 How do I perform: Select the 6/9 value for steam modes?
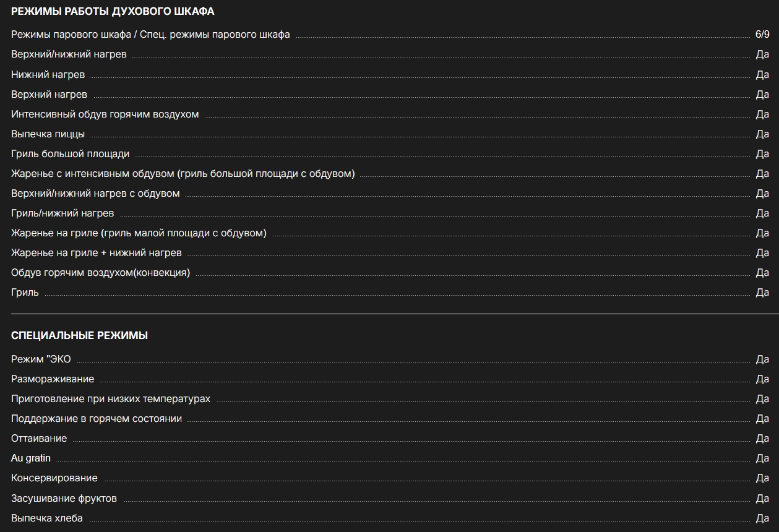coord(762,35)
